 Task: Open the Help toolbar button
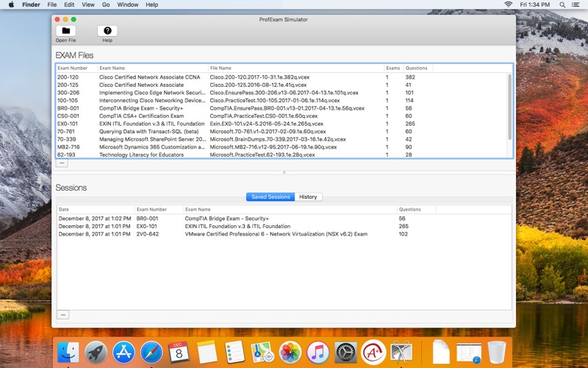107,33
